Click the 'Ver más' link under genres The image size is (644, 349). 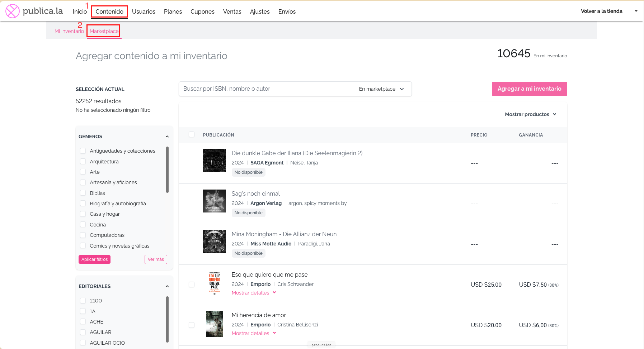pyautogui.click(x=156, y=259)
